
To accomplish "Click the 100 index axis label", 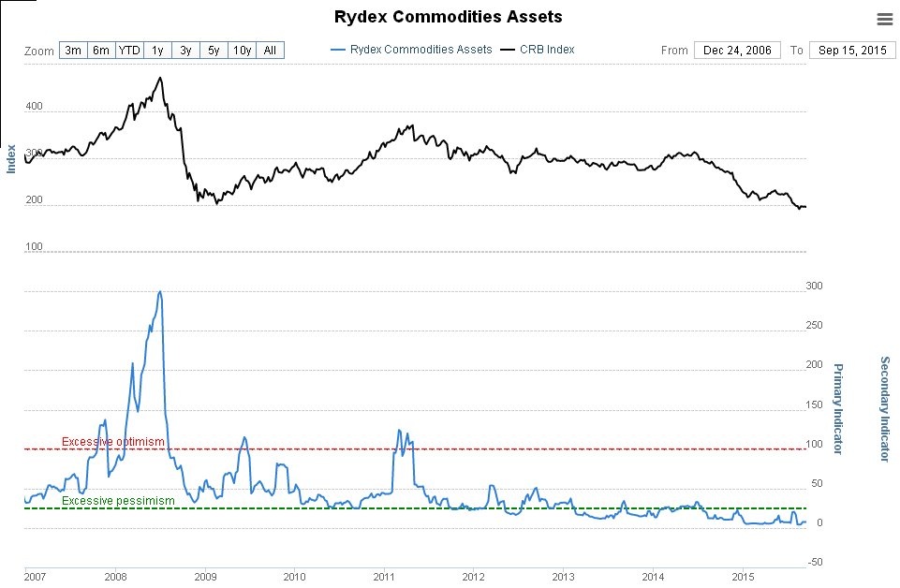I will [34, 246].
